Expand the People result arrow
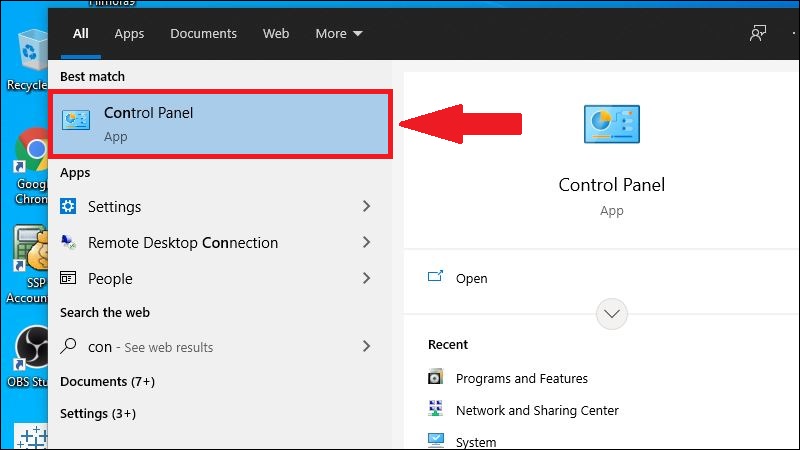Image resolution: width=800 pixels, height=450 pixels. 366,278
